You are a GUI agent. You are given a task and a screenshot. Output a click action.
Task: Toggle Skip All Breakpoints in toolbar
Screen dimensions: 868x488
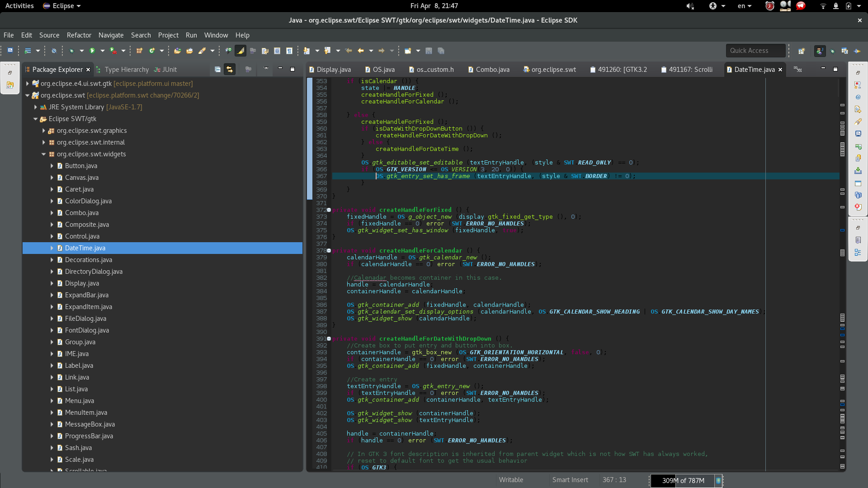coord(54,51)
